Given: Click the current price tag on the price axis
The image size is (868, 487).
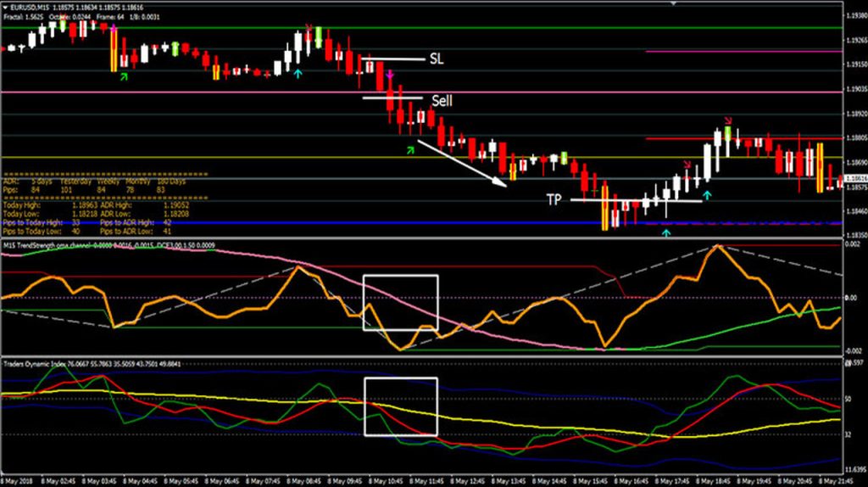Looking at the screenshot, I should tap(856, 178).
